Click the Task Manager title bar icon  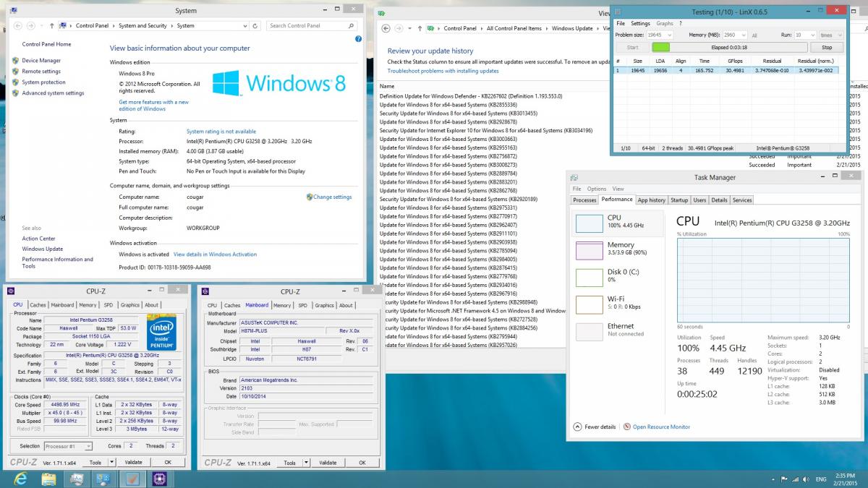(574, 177)
